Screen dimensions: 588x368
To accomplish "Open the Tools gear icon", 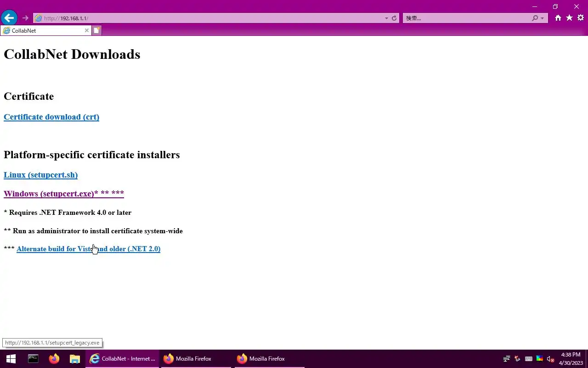I will tap(581, 18).
